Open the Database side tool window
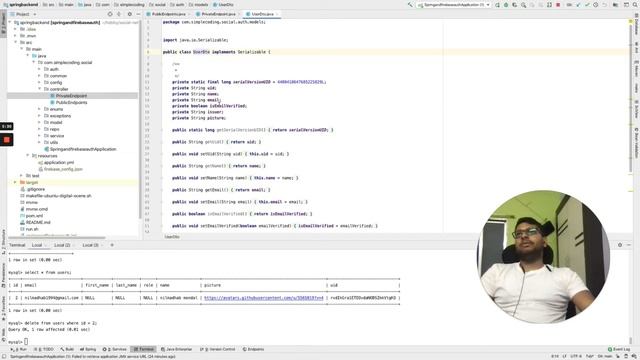This screenshot has height=360, width=640. pyautogui.click(x=636, y=24)
